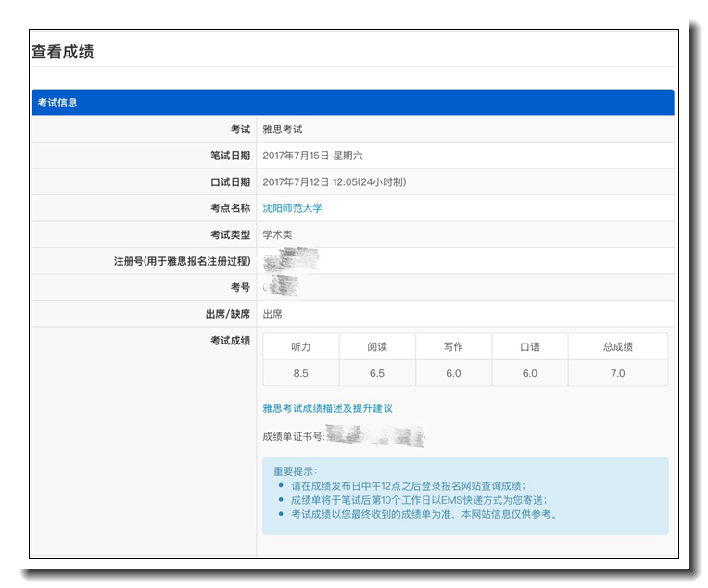Click the blue 考试信息 panel header

point(352,103)
